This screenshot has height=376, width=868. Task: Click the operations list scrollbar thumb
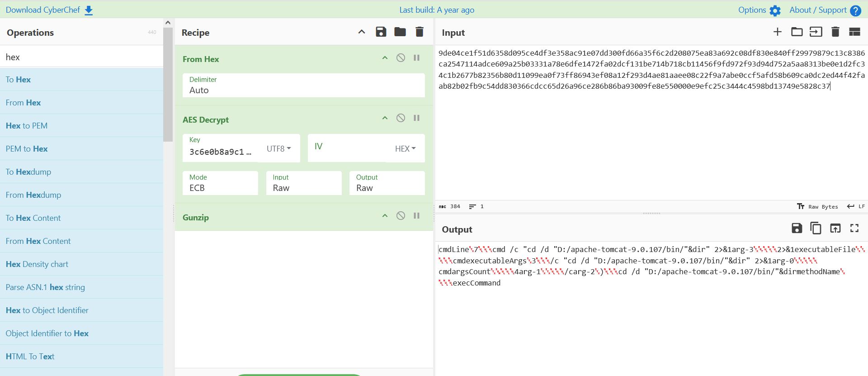(168, 85)
